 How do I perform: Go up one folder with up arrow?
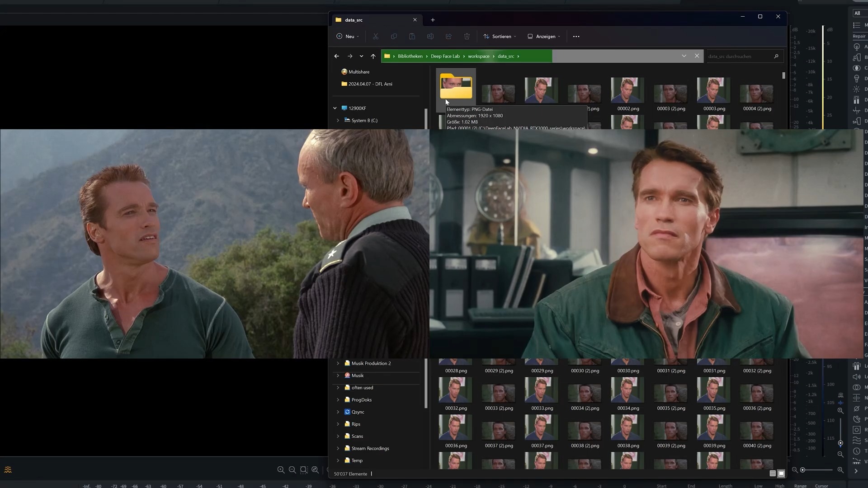[373, 56]
